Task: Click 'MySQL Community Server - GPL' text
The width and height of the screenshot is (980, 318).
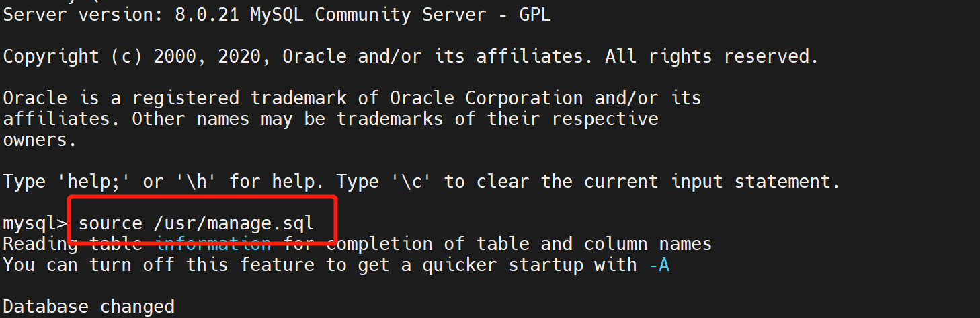Action: point(401,15)
